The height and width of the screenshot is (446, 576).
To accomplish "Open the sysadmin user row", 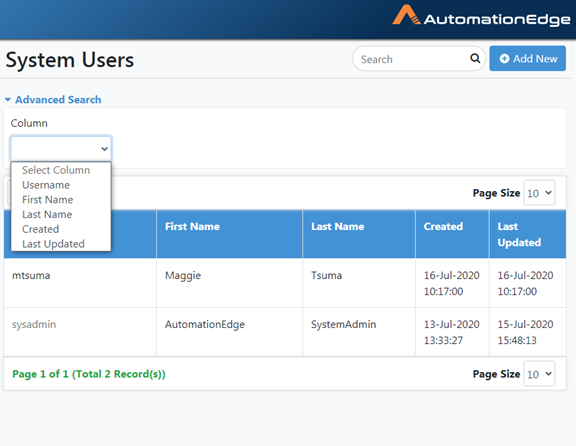I will tap(285, 332).
